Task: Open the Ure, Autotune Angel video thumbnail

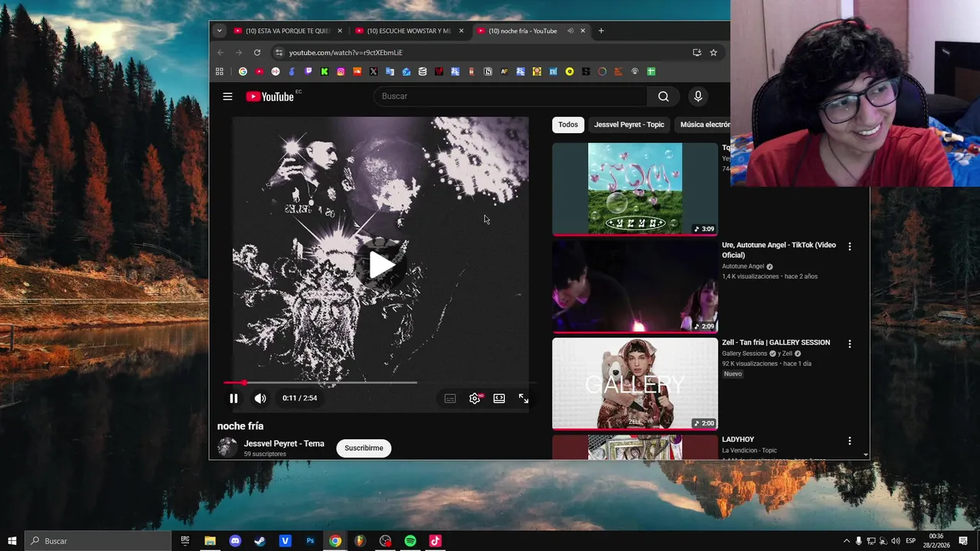Action: pyautogui.click(x=635, y=286)
